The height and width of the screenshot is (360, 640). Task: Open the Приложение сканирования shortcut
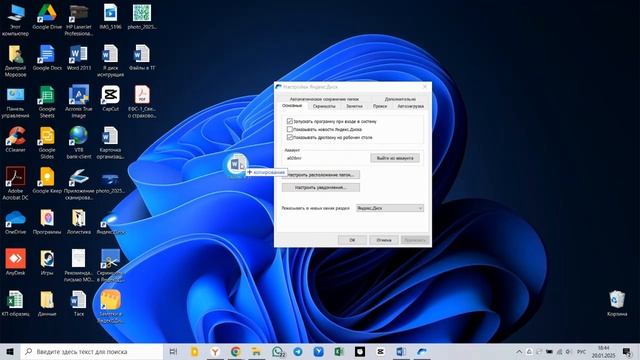click(x=78, y=184)
